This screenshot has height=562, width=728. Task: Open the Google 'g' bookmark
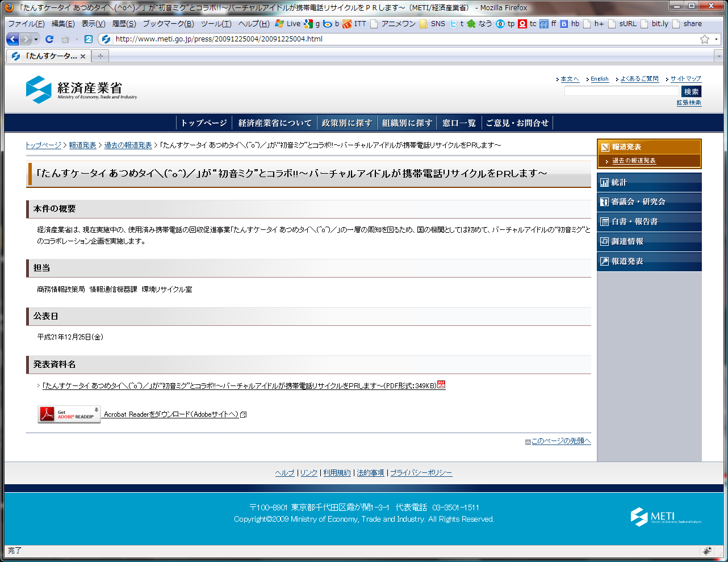pyautogui.click(x=312, y=24)
